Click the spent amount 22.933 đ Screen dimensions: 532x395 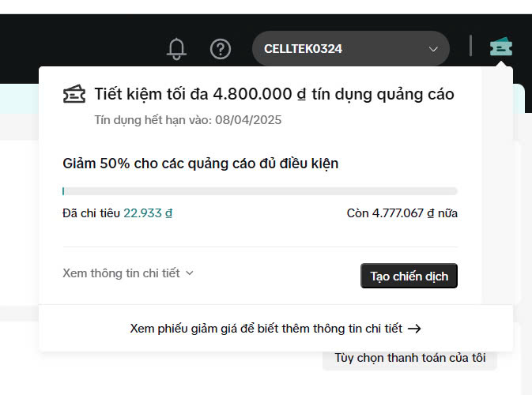tap(148, 213)
